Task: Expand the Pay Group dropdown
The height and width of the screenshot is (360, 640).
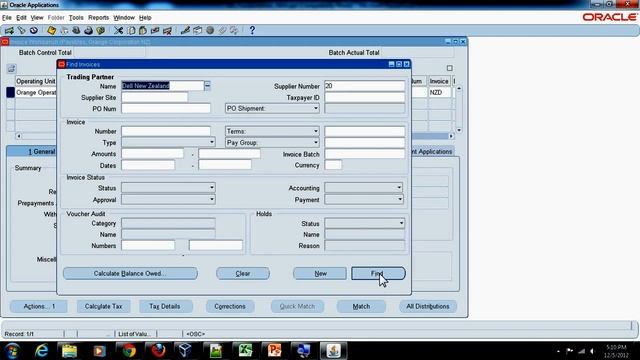Action: coord(316,143)
